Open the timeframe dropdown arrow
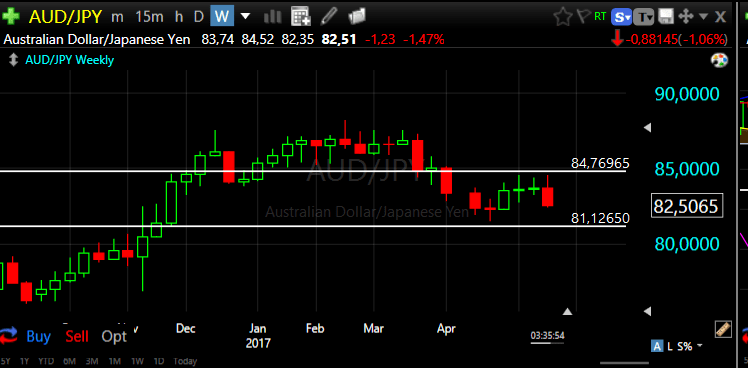The width and height of the screenshot is (748, 368). pyautogui.click(x=245, y=17)
